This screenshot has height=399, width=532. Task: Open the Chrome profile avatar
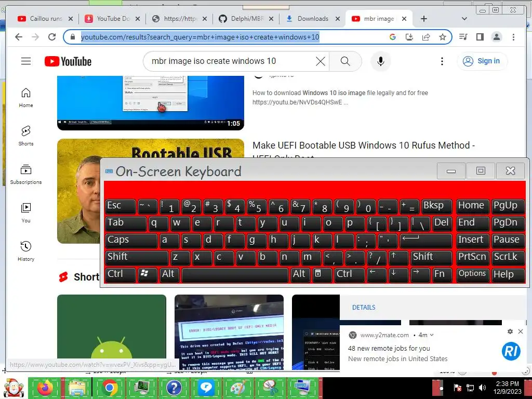tap(497, 37)
